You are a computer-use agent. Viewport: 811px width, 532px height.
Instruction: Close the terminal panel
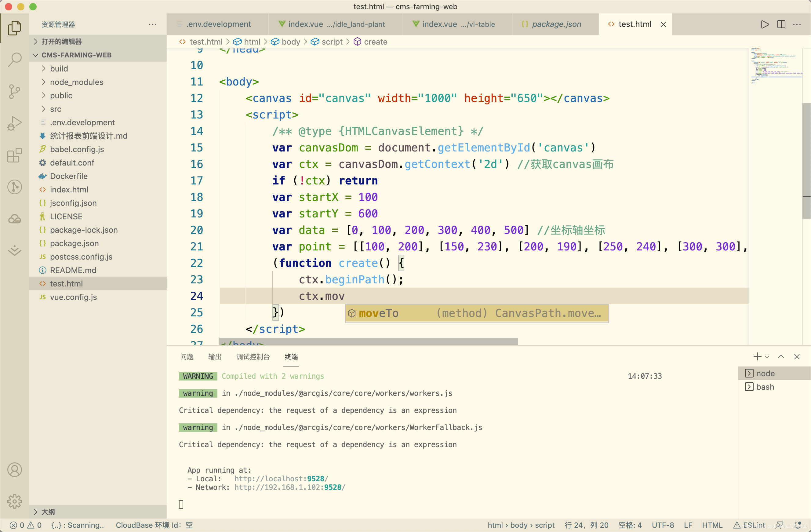[x=797, y=356]
